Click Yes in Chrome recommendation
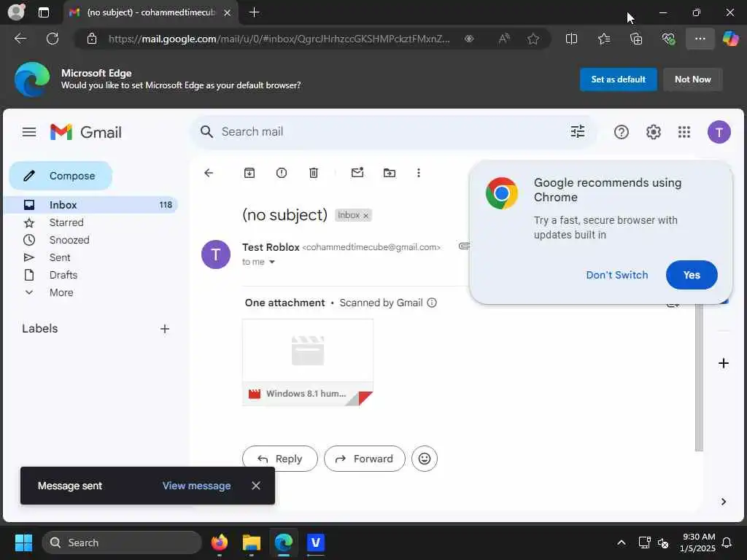Viewport: 747px width, 560px height. tap(692, 275)
